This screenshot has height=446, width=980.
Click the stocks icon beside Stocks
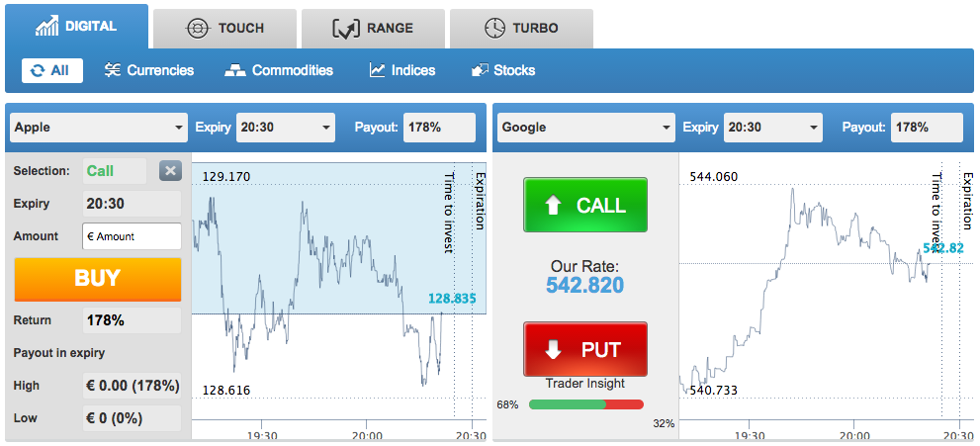coord(480,70)
